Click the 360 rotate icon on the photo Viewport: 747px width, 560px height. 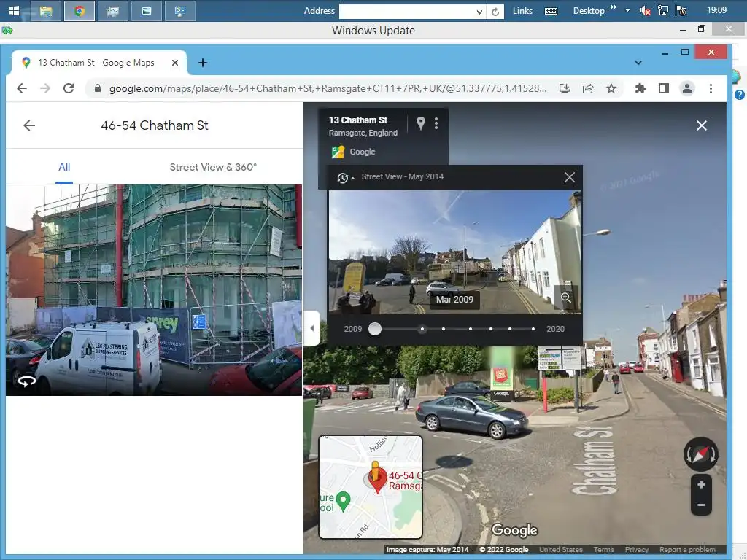[27, 381]
